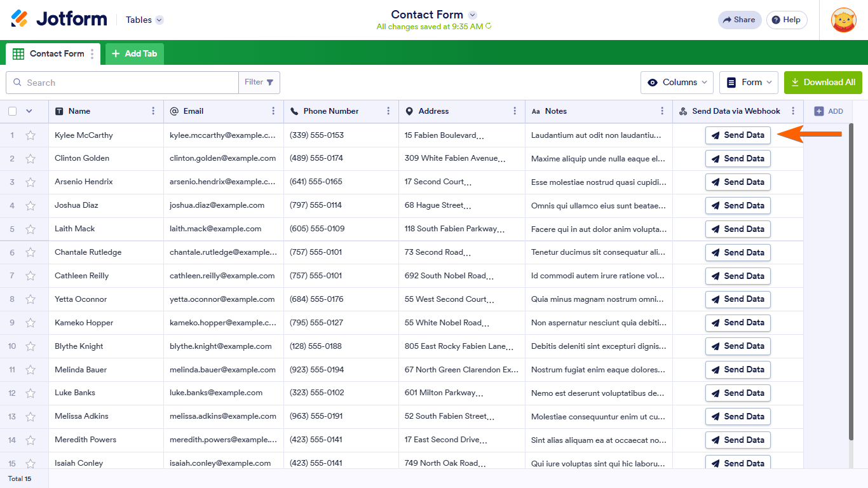
Task: Toggle the select-all rows checkbox
Action: (13, 111)
